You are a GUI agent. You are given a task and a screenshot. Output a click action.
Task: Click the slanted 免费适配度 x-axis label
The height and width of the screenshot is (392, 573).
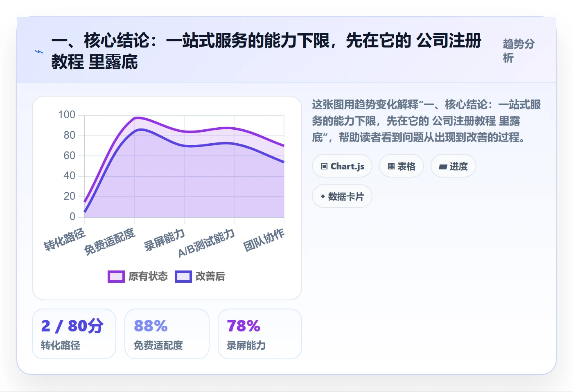click(x=109, y=242)
